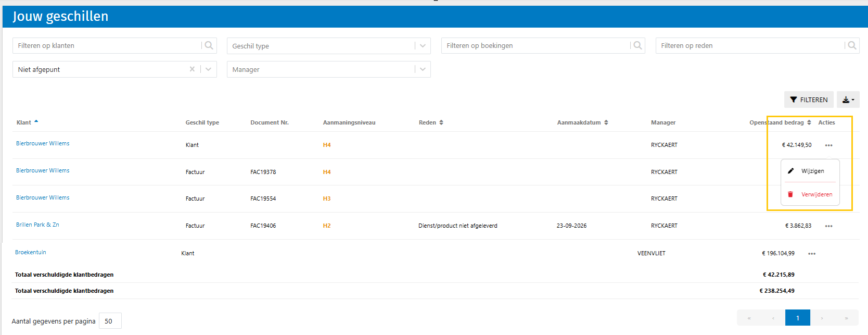Open the Broekentuin customer link
868x335 pixels.
(x=31, y=252)
